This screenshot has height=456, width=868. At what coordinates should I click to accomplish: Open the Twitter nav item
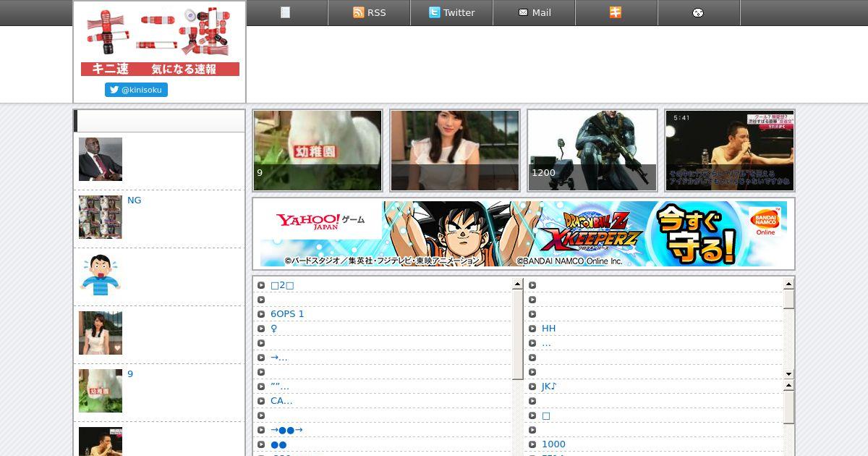tap(451, 12)
